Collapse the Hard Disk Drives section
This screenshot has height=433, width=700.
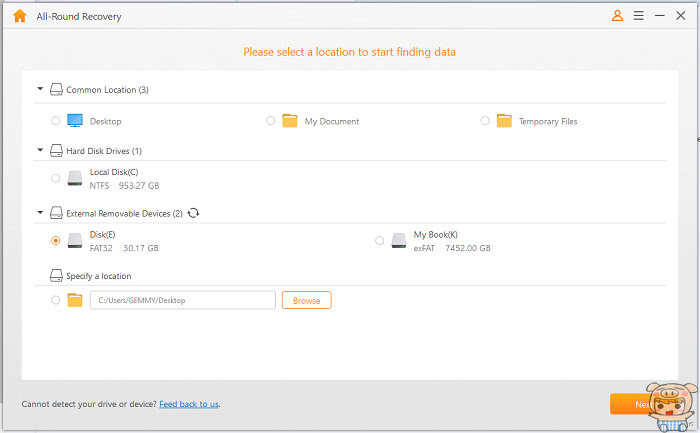40,150
